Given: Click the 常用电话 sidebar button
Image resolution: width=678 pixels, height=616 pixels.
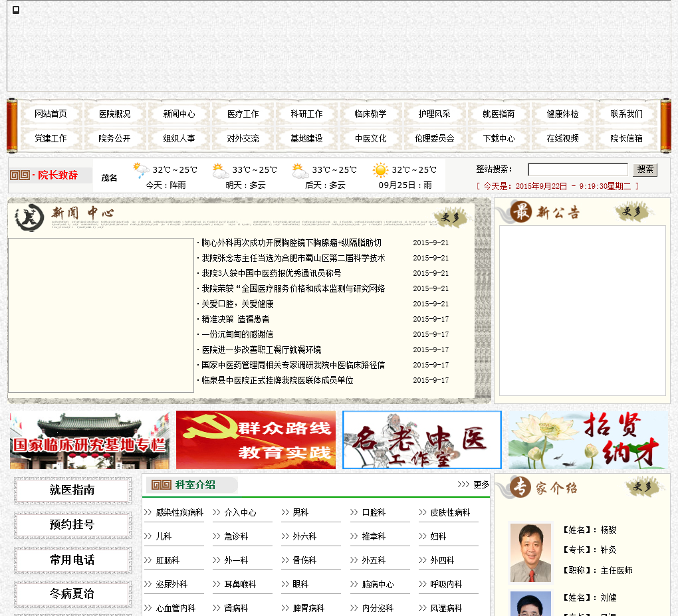Looking at the screenshot, I should (72, 560).
